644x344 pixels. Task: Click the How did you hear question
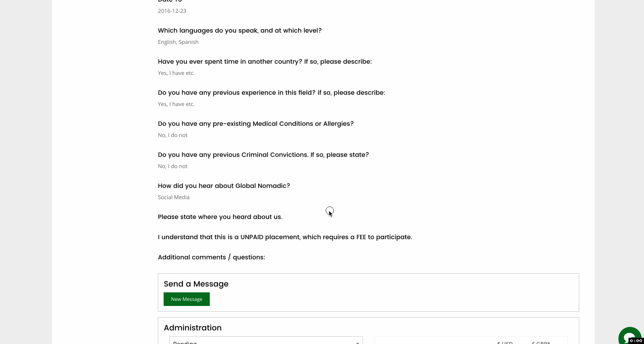pyautogui.click(x=224, y=186)
